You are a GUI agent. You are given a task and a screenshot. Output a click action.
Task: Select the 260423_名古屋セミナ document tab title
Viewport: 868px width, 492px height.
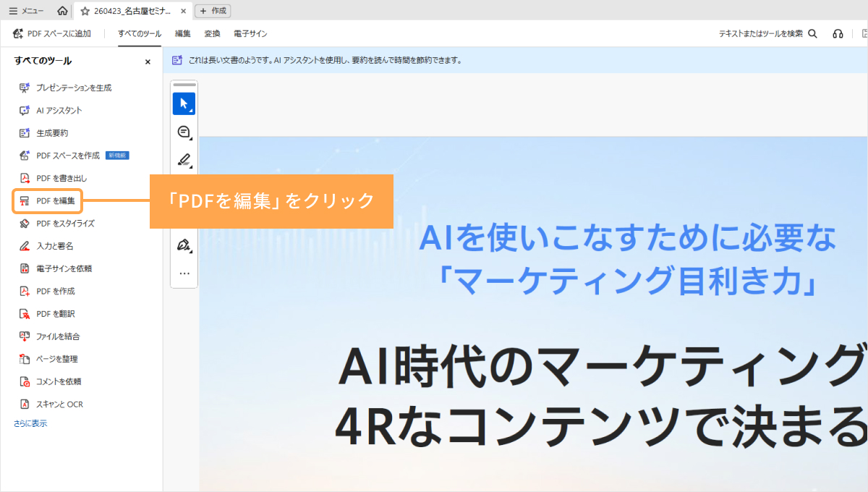(133, 11)
